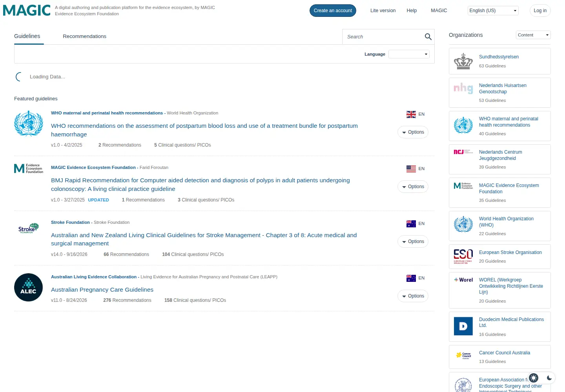Click the Duodecim blue D logo
565x392 pixels.
click(x=463, y=326)
